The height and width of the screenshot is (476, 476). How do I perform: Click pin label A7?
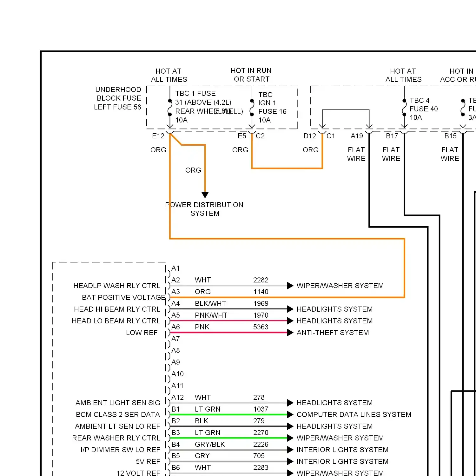pos(175,339)
